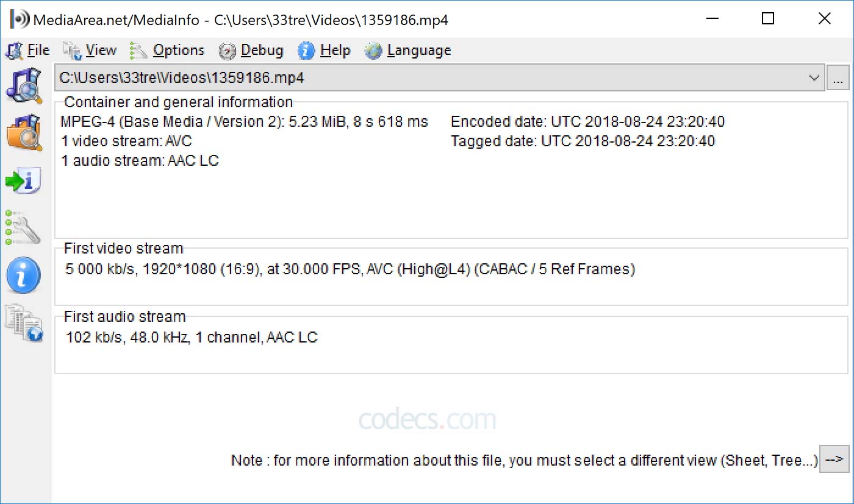This screenshot has height=504, width=854.
Task: Open the Help menu
Action: [x=335, y=50]
